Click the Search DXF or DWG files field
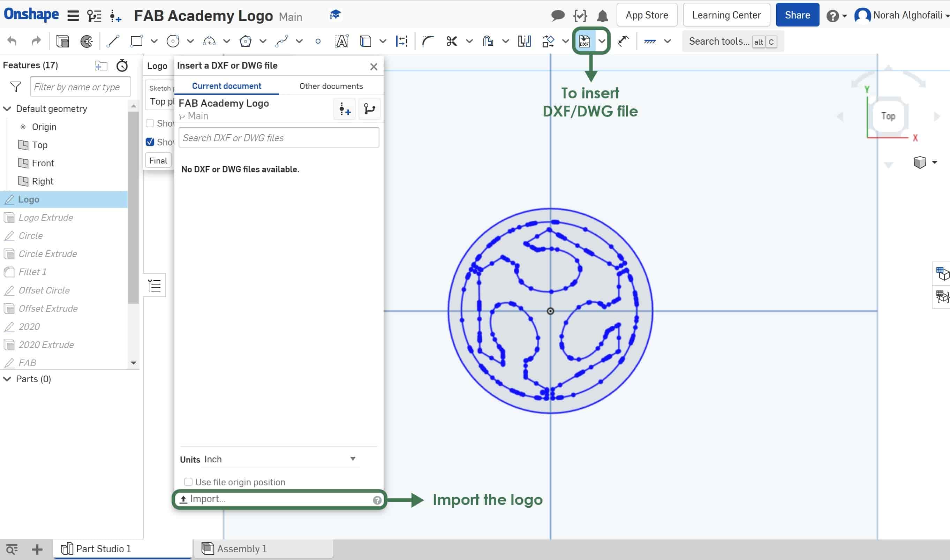 click(x=279, y=138)
